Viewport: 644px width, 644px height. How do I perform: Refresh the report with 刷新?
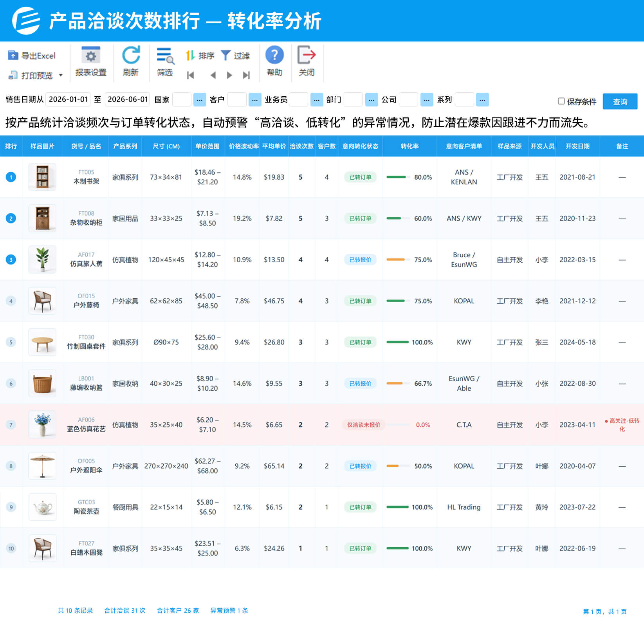tap(131, 61)
